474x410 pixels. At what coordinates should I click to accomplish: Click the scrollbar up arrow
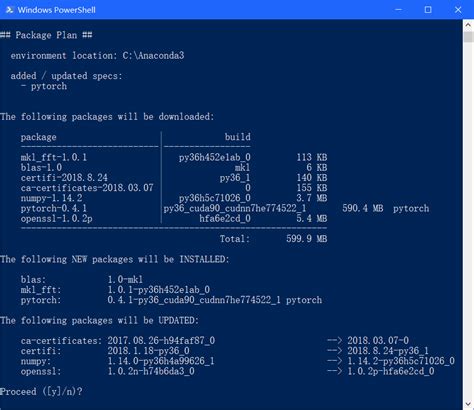pyautogui.click(x=468, y=25)
